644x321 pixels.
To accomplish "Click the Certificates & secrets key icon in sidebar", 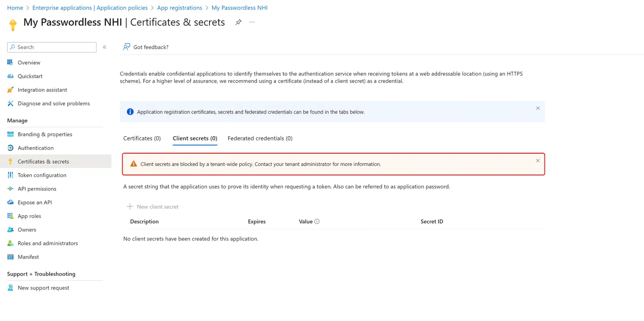I will click(x=10, y=161).
